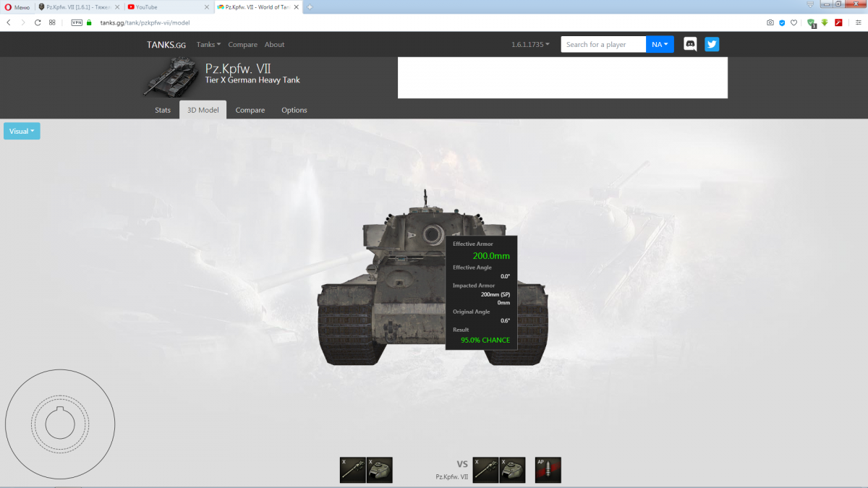The height and width of the screenshot is (488, 868).
Task: Switch to the Stats tab
Action: [x=163, y=110]
